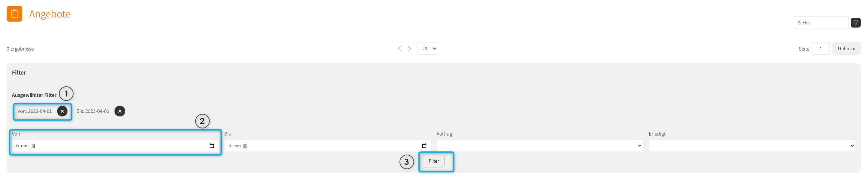Click into the Von date field

(105, 146)
